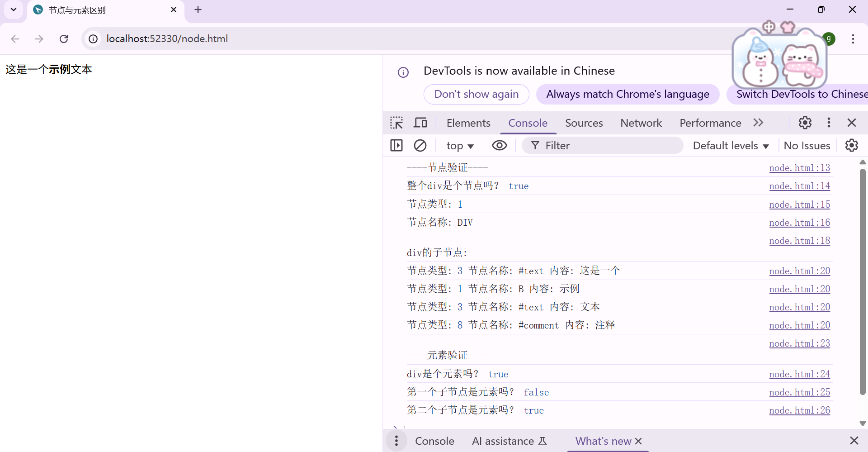Image resolution: width=868 pixels, height=452 pixels.
Task: Open the top JavaScript context dropdown
Action: (460, 145)
